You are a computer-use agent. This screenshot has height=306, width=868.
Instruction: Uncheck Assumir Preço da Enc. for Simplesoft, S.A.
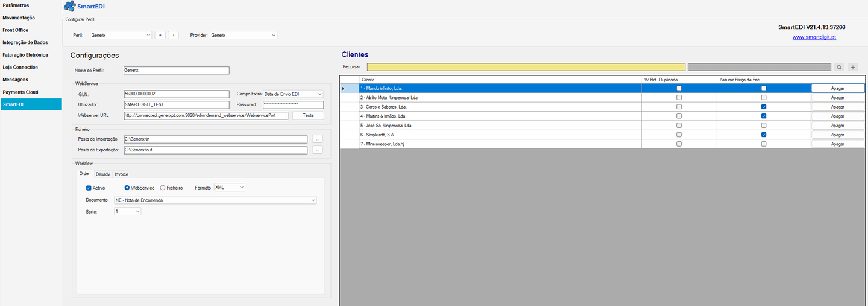(764, 135)
